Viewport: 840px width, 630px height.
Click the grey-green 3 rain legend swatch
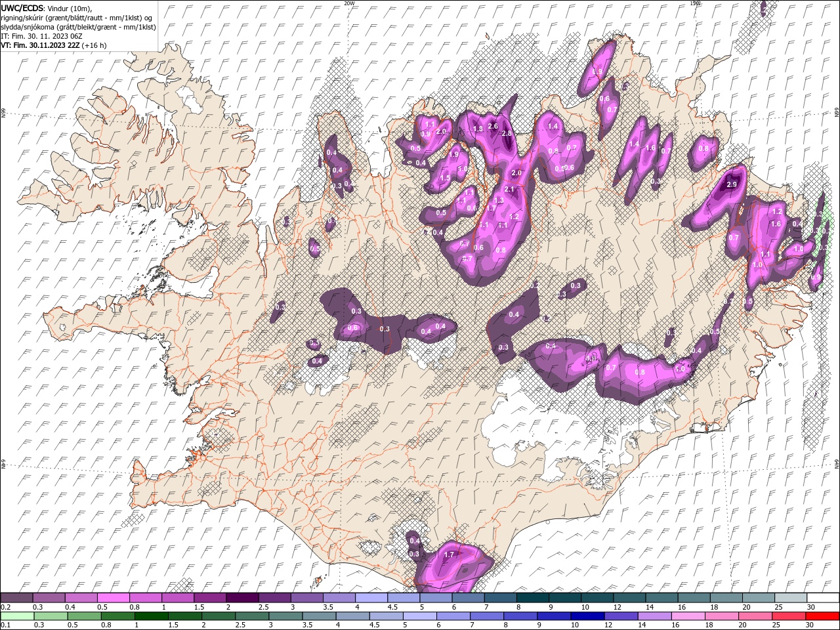tap(285, 616)
